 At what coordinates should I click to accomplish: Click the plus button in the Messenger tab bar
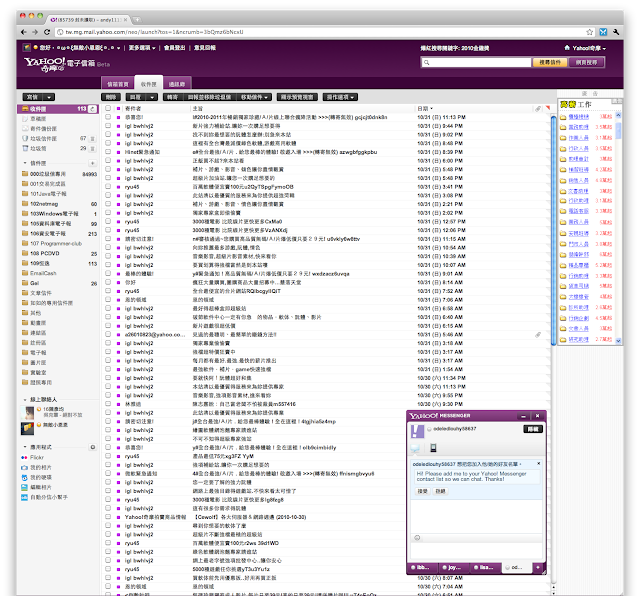[x=538, y=567]
